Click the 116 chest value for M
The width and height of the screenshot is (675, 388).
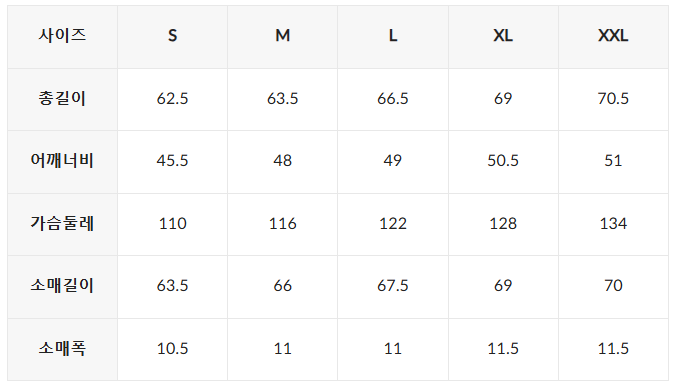tap(283, 224)
